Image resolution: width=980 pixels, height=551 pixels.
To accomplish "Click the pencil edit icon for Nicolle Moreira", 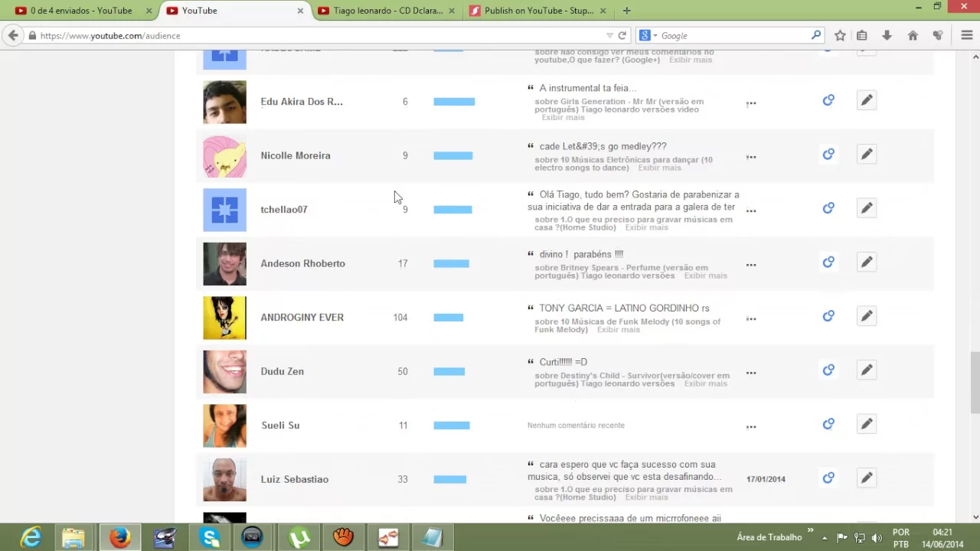I will pyautogui.click(x=867, y=155).
